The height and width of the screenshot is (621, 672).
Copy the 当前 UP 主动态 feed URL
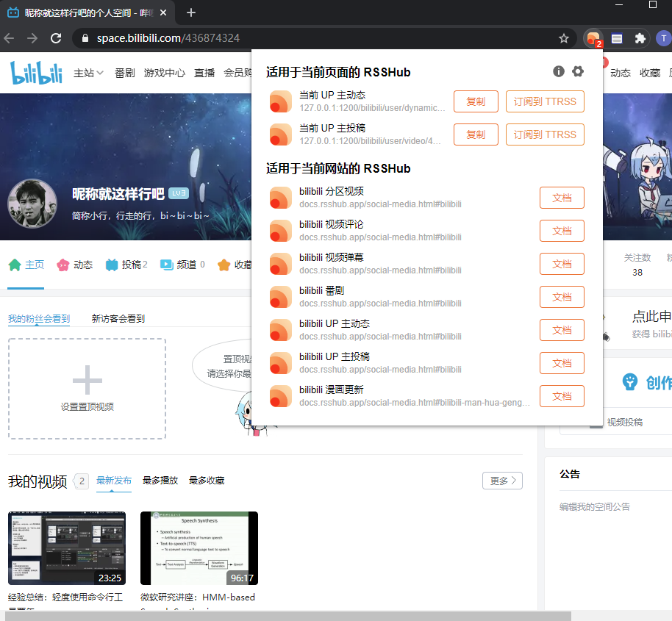coord(476,101)
